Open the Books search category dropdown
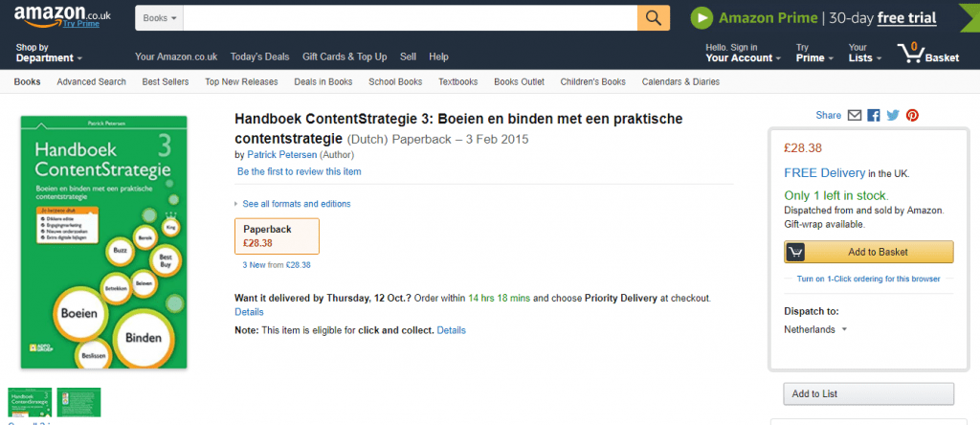The image size is (980, 425). (x=158, y=18)
